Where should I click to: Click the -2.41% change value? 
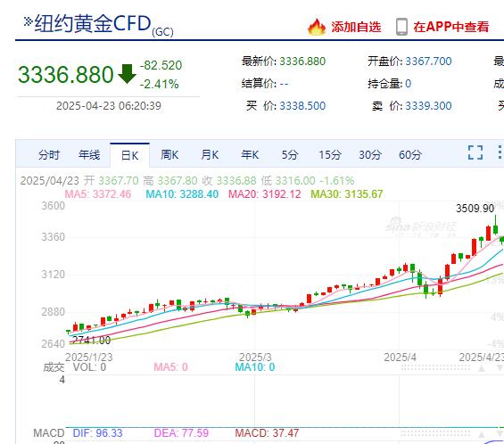159,84
